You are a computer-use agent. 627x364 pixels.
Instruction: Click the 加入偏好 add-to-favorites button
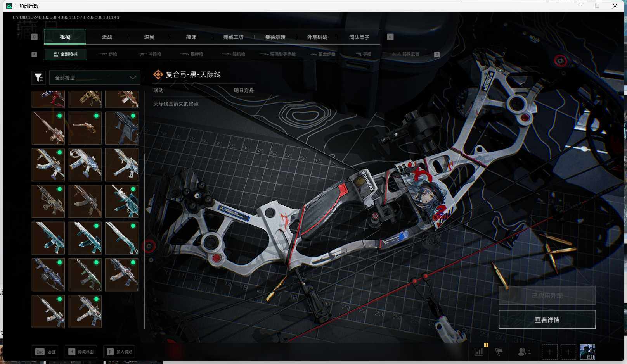tap(120, 352)
